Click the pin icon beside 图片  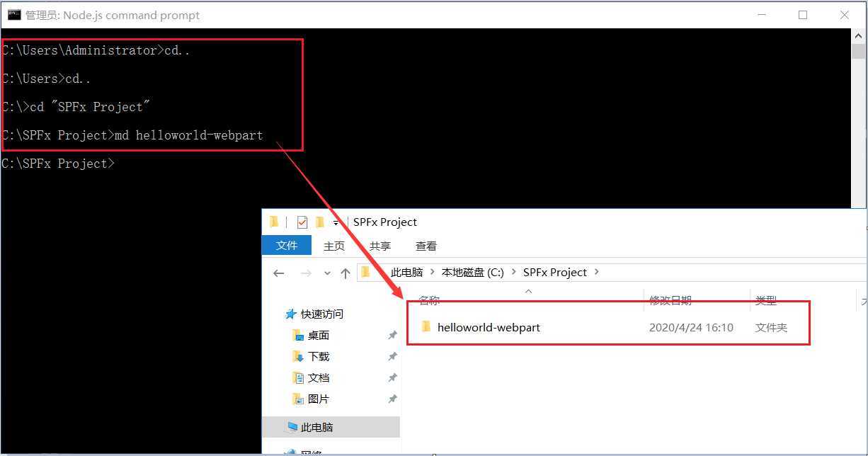pyautogui.click(x=392, y=399)
